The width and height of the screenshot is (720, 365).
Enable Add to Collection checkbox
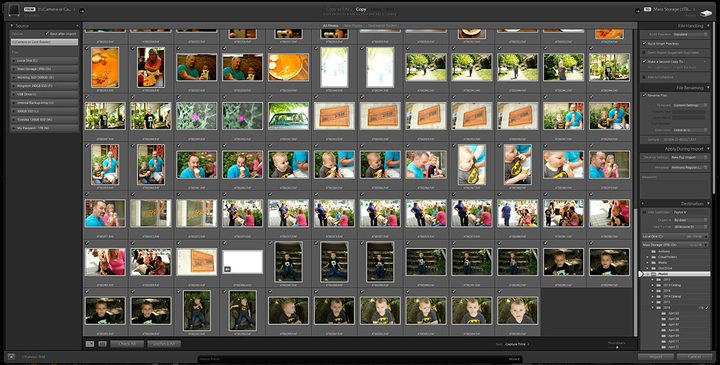click(x=644, y=77)
